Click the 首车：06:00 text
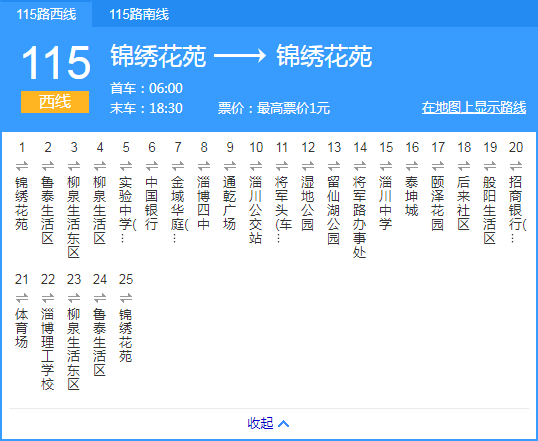This screenshot has height=441, width=538. 147,88
